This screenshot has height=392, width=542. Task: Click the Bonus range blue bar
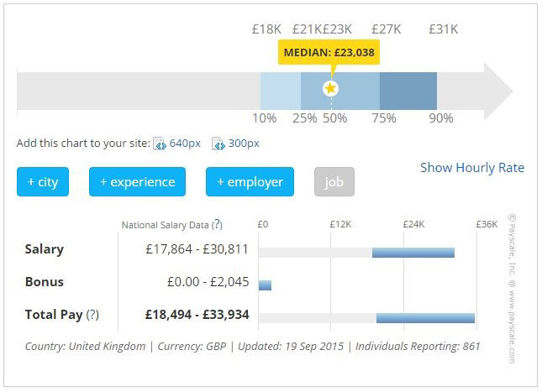pos(266,285)
